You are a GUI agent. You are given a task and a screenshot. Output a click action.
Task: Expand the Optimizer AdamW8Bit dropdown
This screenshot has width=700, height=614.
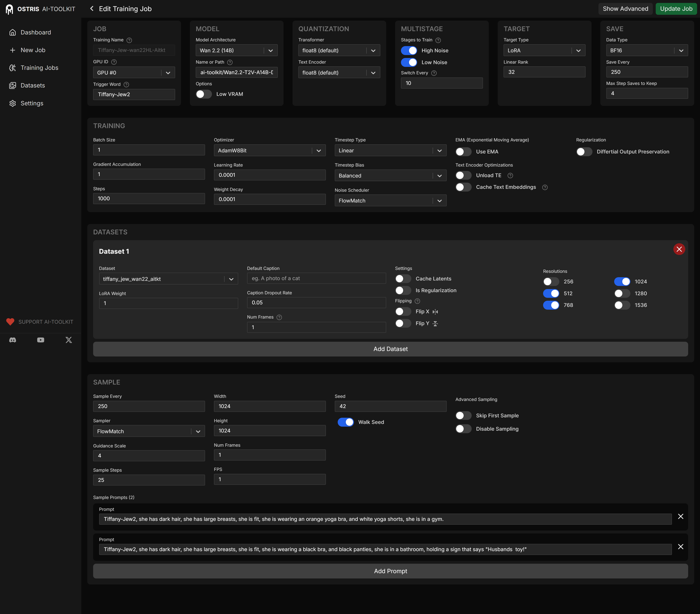tap(270, 151)
